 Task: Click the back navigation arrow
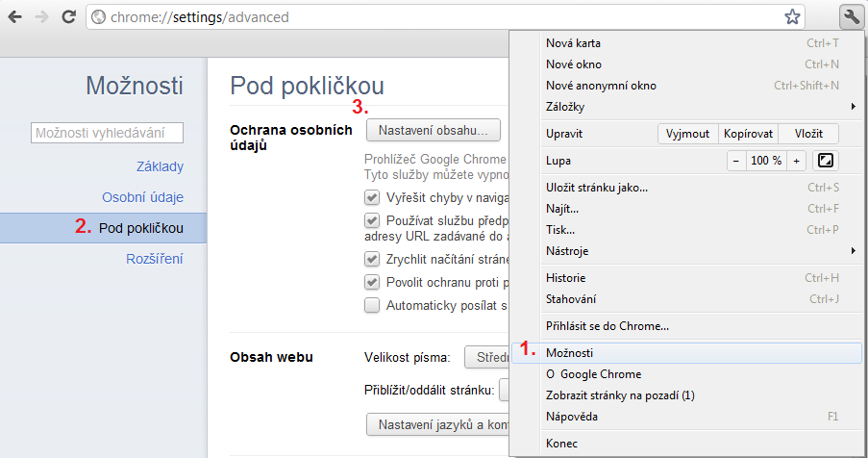coord(16,16)
